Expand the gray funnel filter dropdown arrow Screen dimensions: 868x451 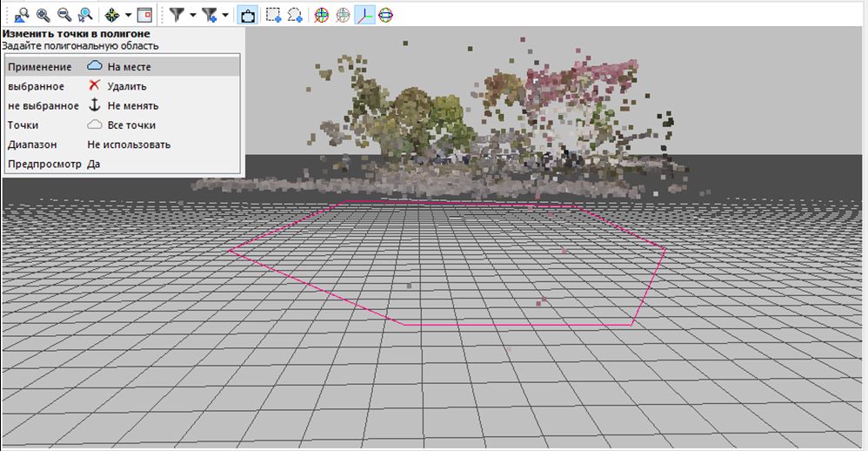(x=192, y=15)
